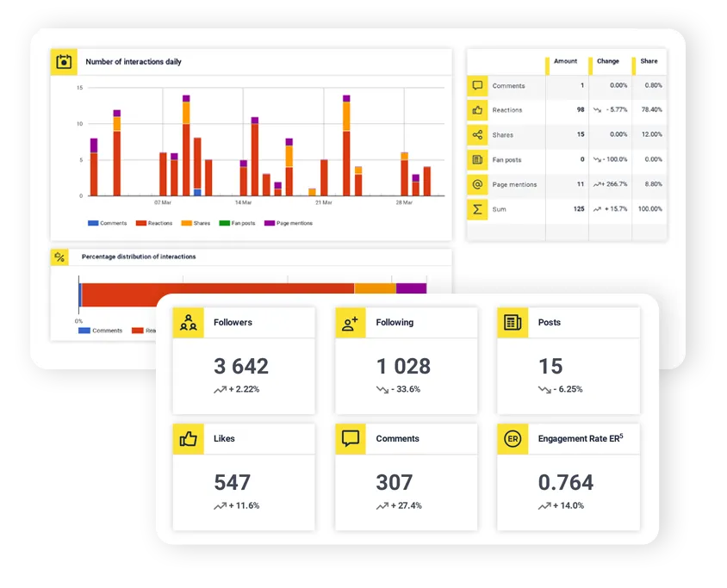The image size is (727, 588).
Task: Sort table by Change column header
Action: 607,62
